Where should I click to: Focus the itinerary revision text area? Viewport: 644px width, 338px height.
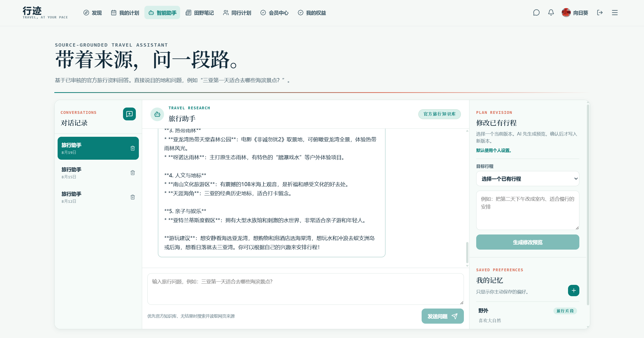(x=528, y=210)
